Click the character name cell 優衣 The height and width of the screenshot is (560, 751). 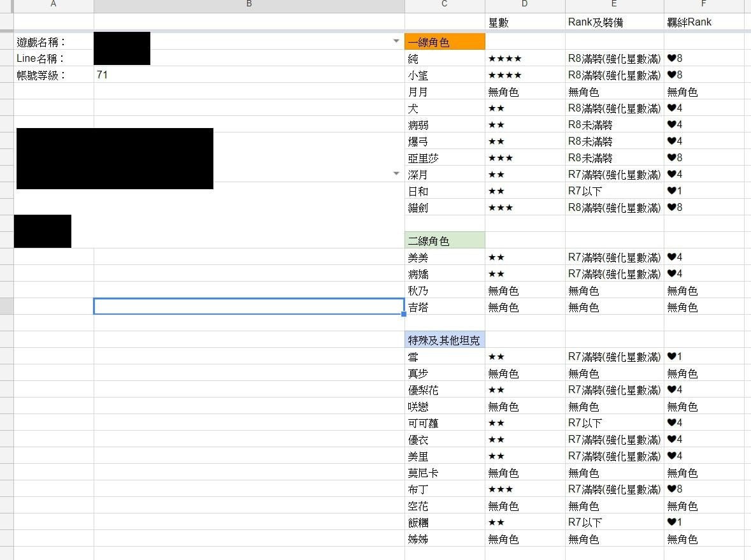[445, 440]
